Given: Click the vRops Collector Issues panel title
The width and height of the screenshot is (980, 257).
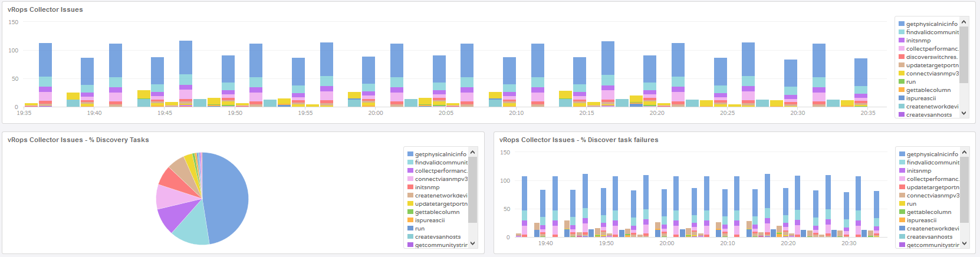Looking at the screenshot, I should [x=45, y=9].
